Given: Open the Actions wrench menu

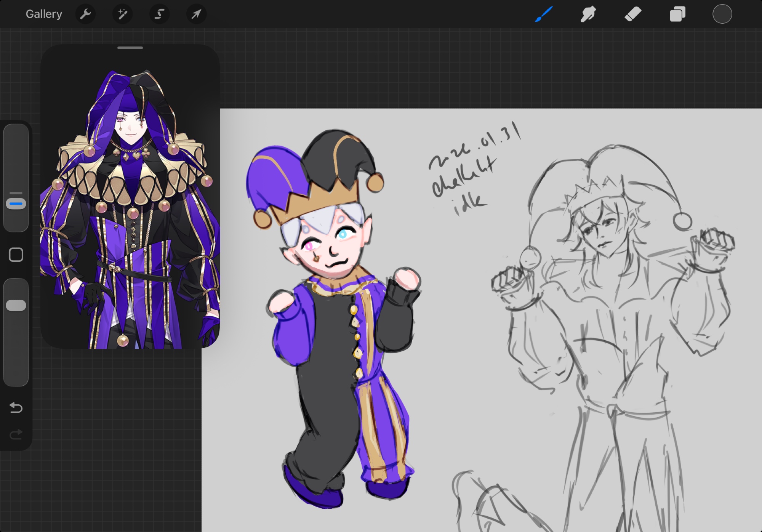Looking at the screenshot, I should tap(85, 14).
